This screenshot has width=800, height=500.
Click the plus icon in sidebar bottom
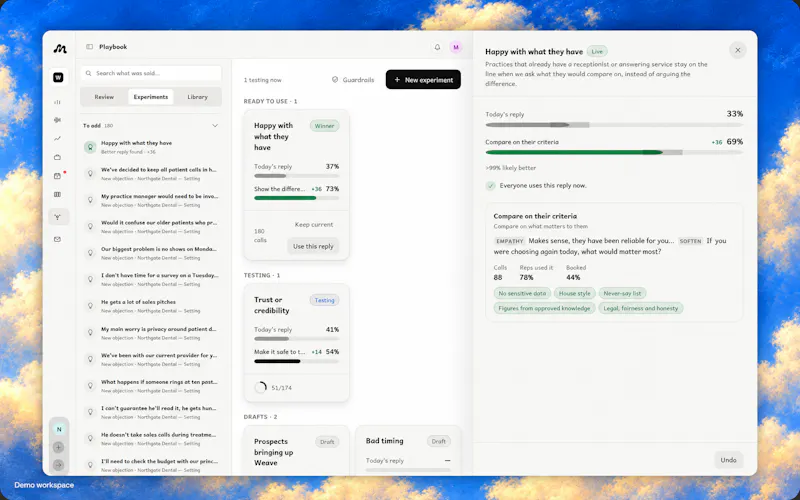(x=59, y=447)
